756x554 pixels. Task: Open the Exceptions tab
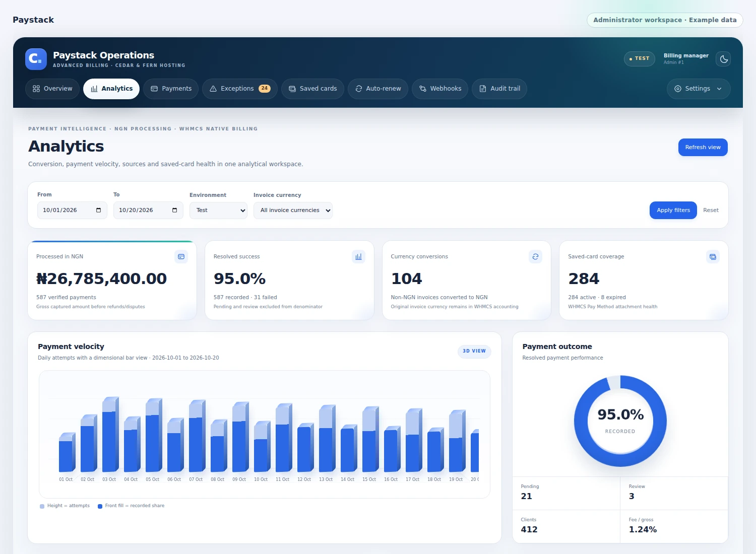240,89
